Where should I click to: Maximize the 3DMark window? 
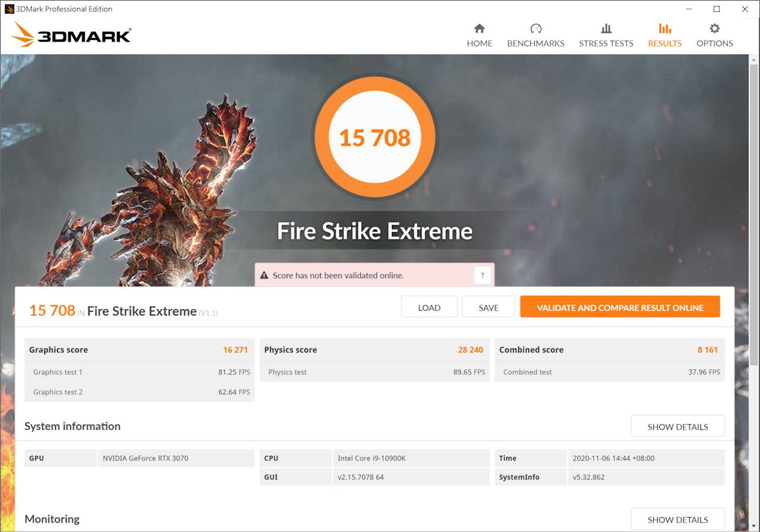(x=717, y=9)
